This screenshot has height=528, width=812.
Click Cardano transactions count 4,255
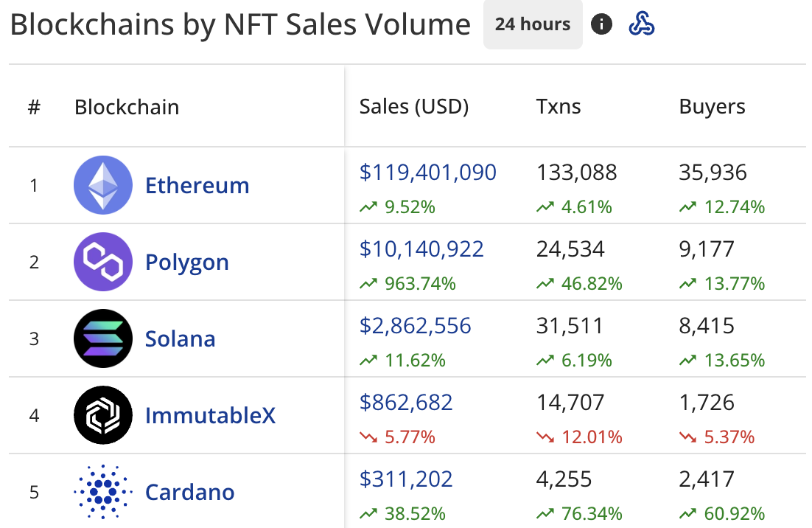(564, 479)
